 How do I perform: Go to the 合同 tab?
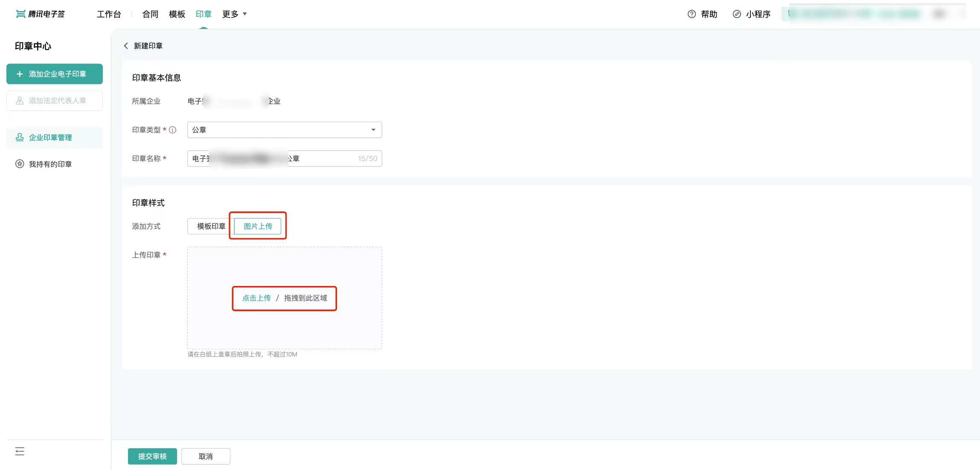point(150,14)
